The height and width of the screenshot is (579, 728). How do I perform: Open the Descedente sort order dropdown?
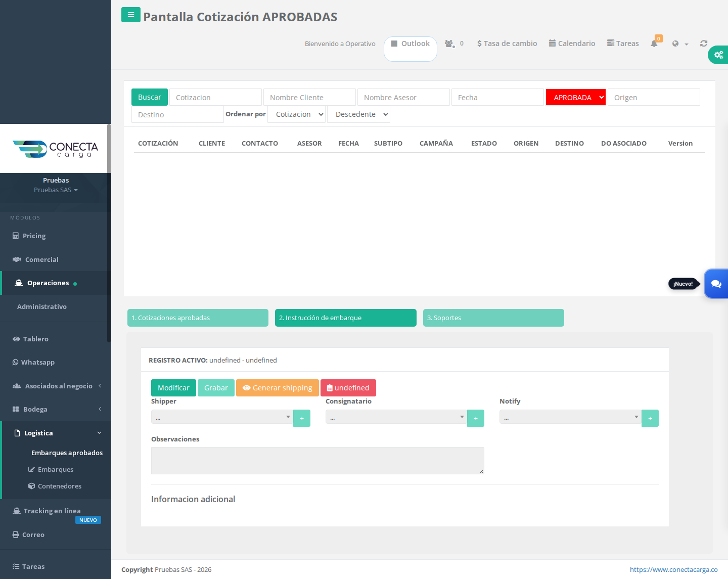(359, 114)
